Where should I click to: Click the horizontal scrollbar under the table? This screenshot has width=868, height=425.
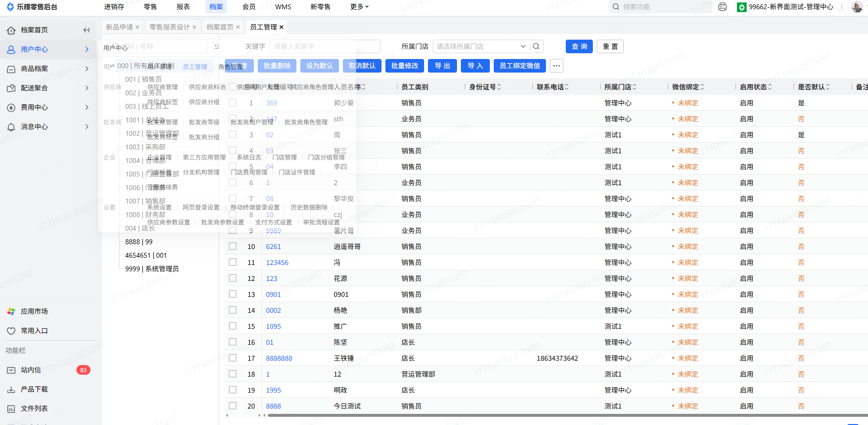pos(568,415)
